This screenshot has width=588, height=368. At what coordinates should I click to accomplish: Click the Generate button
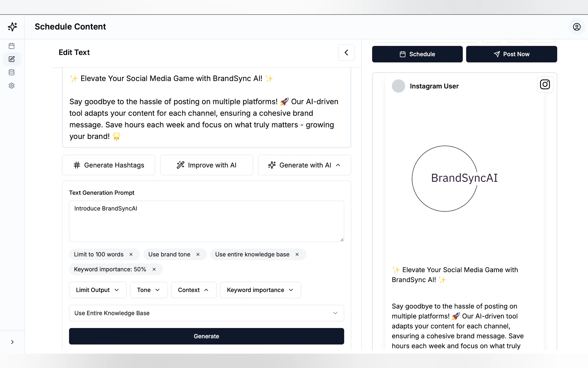point(206,336)
